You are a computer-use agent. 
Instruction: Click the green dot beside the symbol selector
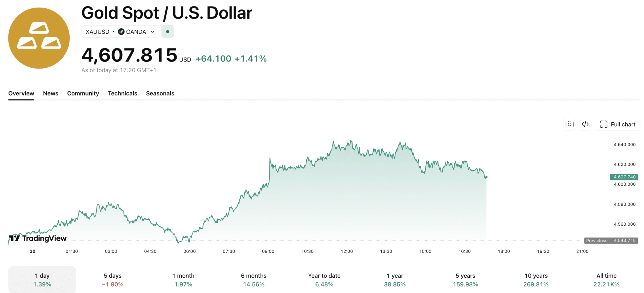168,31
